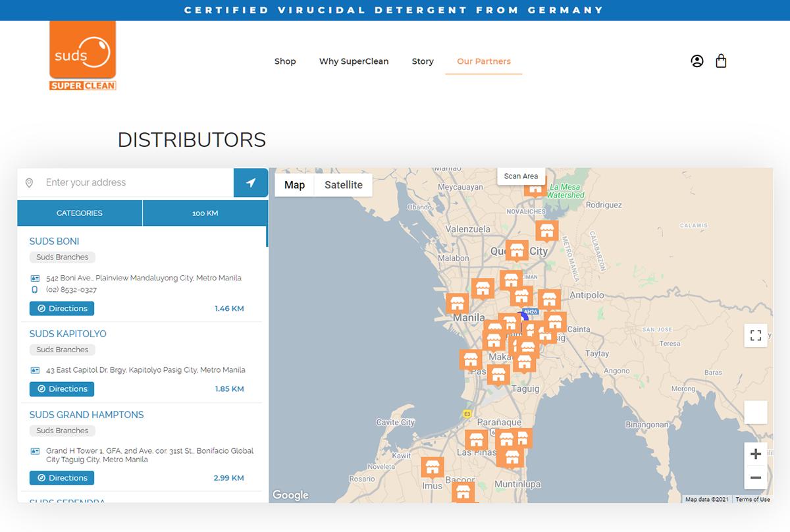Screen dimensions: 790x532
Task: Switch the map to Map view
Action: pos(294,185)
